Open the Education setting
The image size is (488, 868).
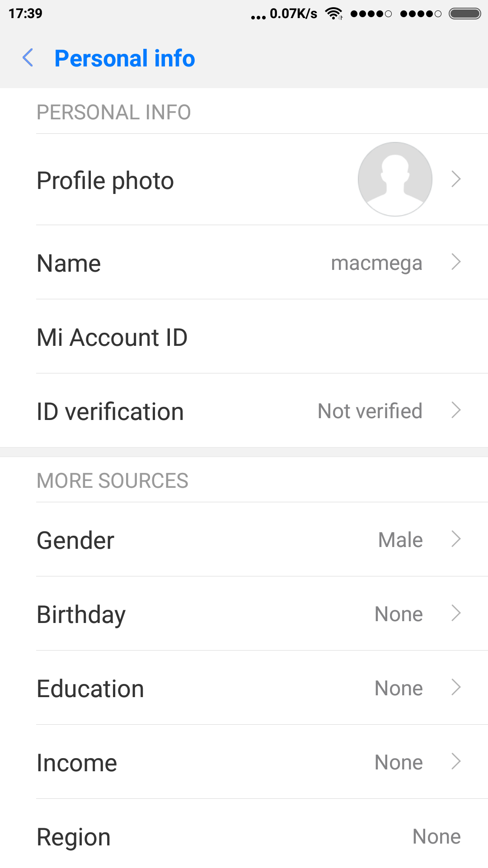(x=90, y=689)
